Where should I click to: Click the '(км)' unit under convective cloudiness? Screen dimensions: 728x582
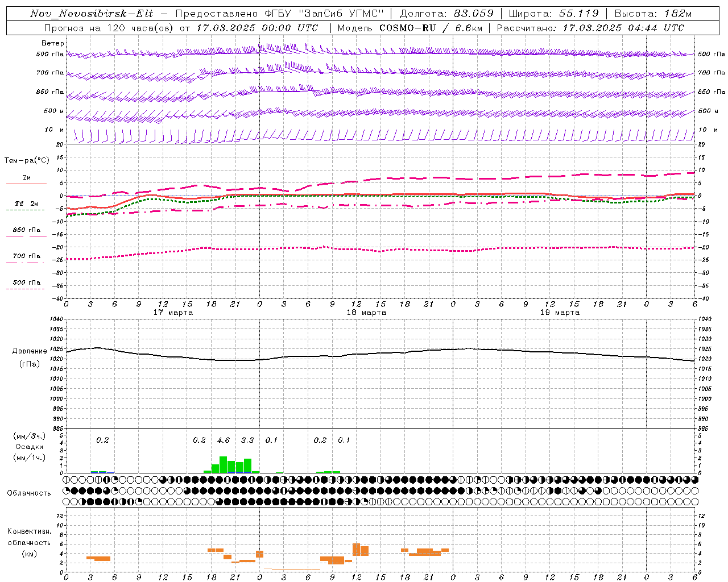tap(29, 554)
